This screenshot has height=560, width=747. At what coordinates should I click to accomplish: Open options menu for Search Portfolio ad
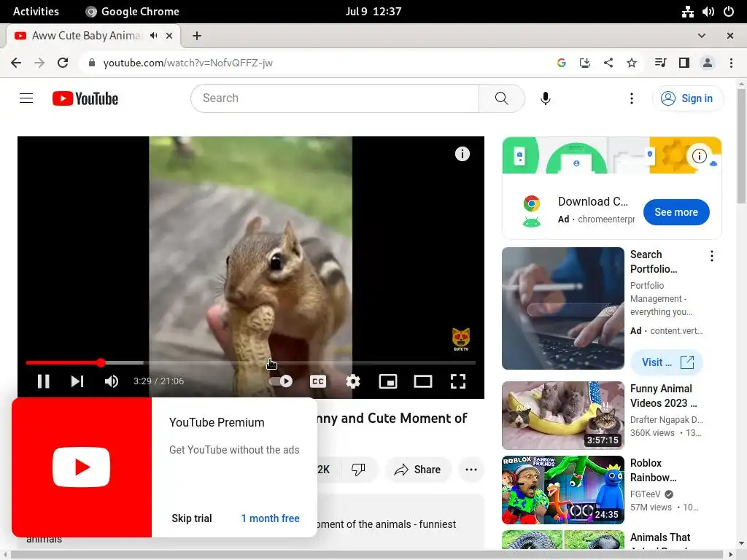712,256
